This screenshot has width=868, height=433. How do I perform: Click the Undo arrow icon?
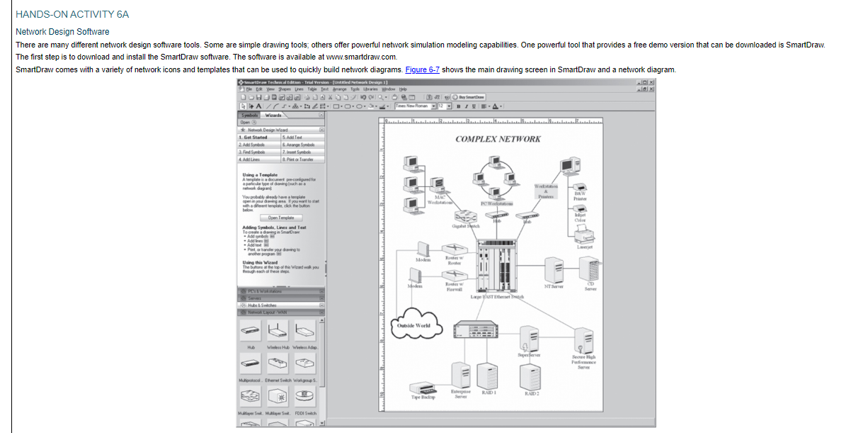(362, 97)
